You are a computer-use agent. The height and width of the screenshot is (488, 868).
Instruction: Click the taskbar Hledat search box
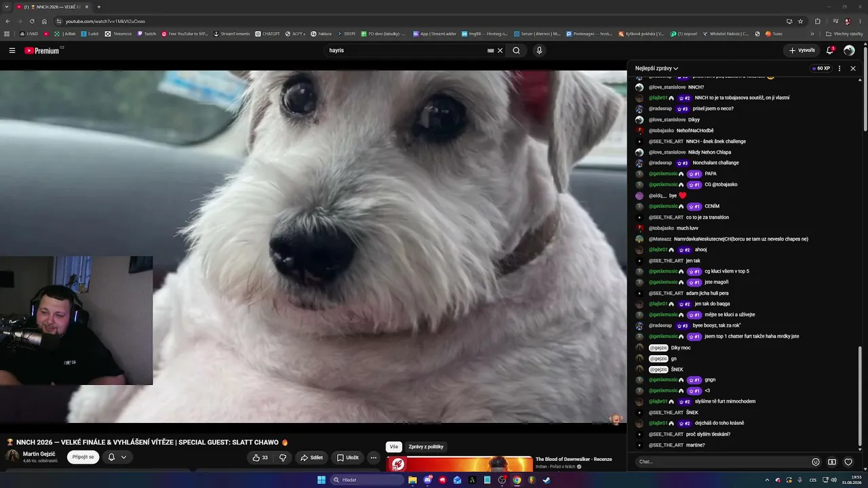366,480
